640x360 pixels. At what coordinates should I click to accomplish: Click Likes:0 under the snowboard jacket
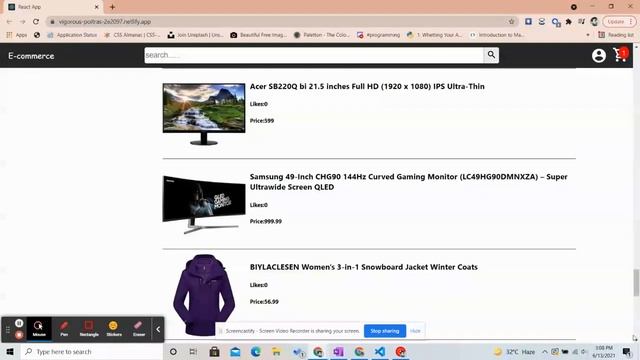point(259,285)
